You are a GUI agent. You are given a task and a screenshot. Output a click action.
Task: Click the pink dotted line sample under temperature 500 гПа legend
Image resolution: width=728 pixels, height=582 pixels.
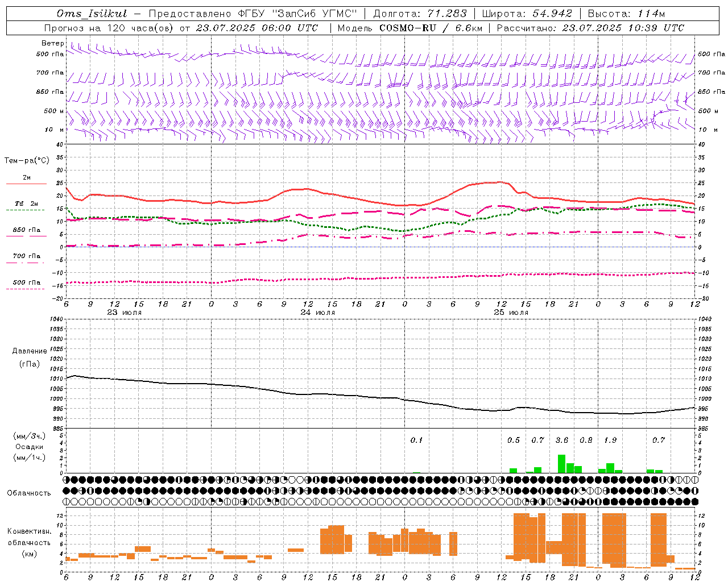pyautogui.click(x=26, y=289)
